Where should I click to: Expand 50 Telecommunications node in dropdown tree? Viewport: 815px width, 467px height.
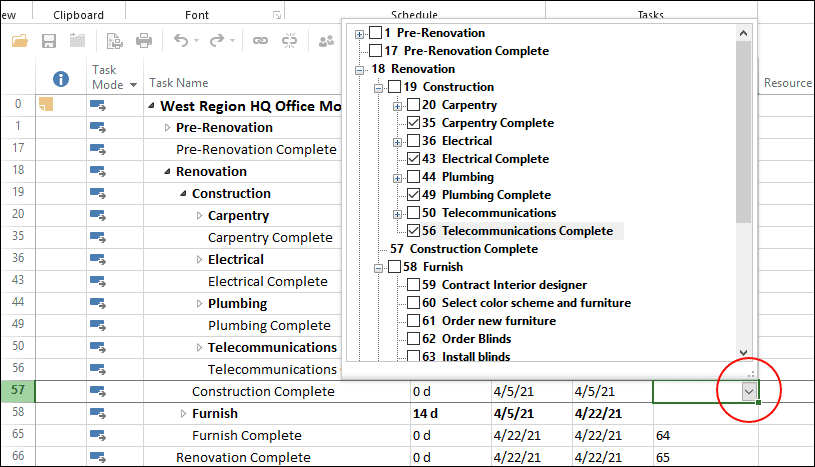[x=398, y=214]
